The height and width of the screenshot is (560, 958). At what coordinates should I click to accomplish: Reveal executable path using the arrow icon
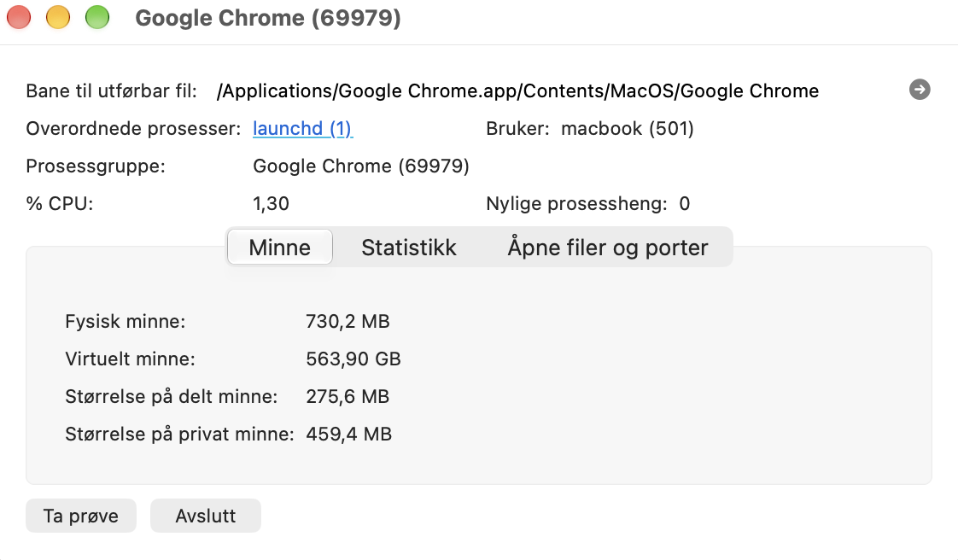pos(920,90)
